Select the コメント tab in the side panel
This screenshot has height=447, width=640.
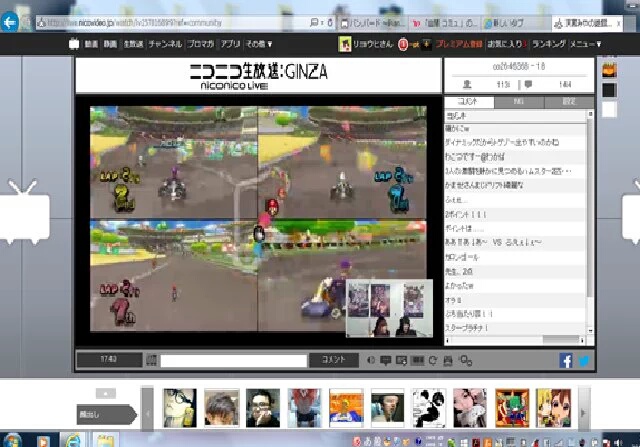coord(469,102)
